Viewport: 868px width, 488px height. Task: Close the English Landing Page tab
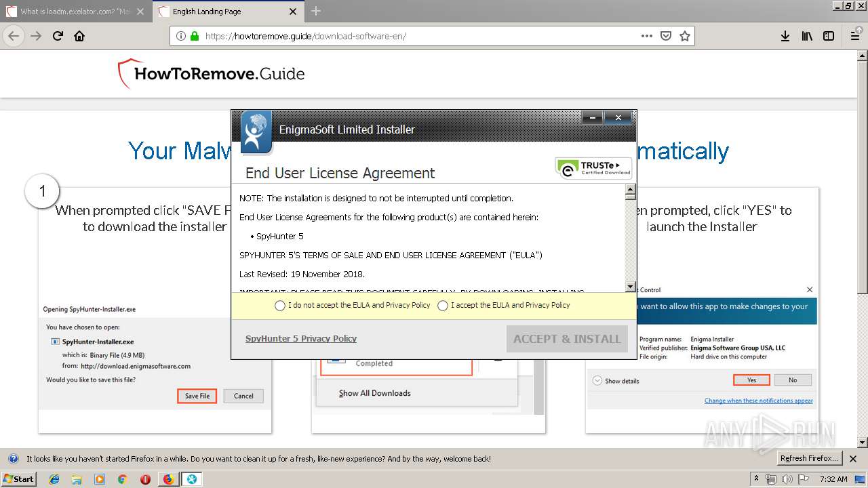click(293, 12)
